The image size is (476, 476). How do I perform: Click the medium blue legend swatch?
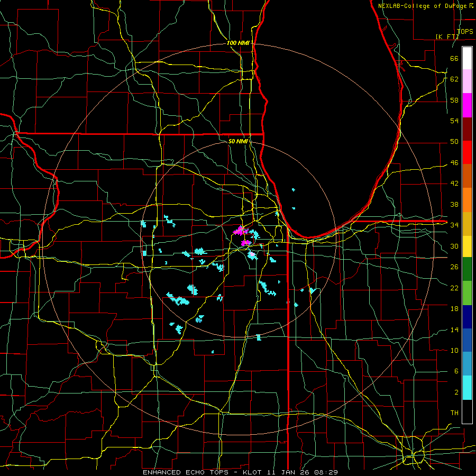pyautogui.click(x=467, y=340)
